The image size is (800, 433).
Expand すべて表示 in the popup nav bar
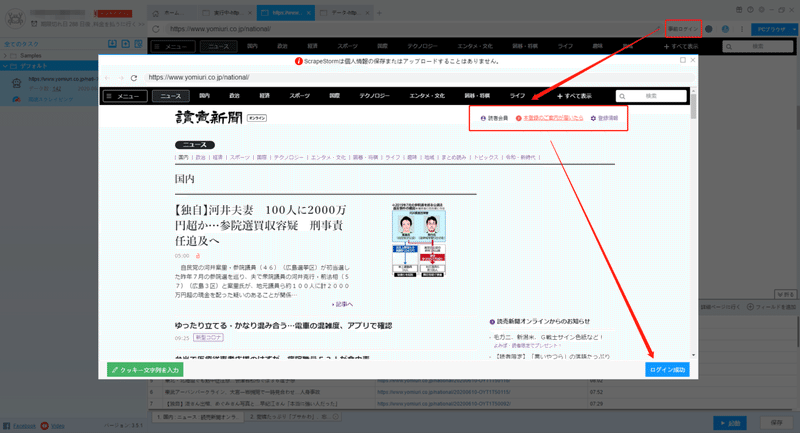574,96
